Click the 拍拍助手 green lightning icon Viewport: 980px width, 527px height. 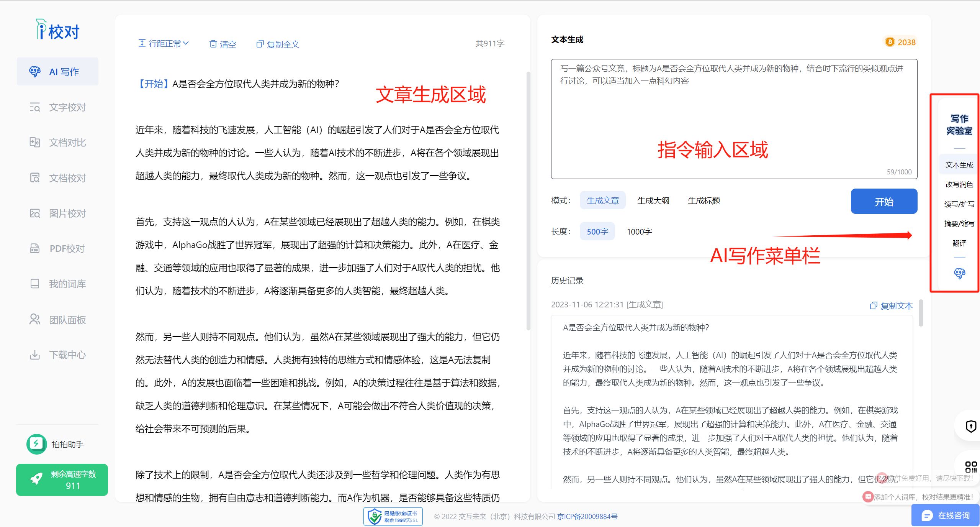pos(36,444)
